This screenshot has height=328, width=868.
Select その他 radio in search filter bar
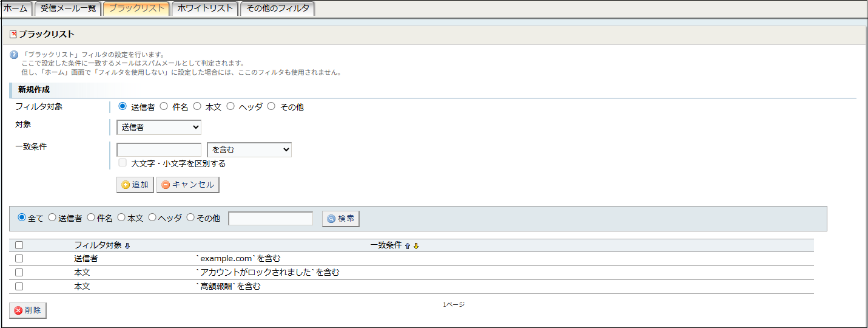(190, 217)
